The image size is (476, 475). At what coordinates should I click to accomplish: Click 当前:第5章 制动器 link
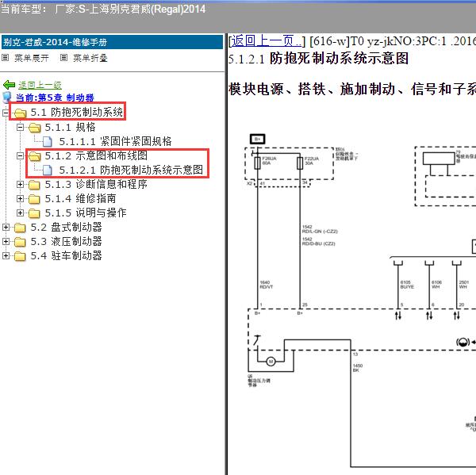coord(55,98)
